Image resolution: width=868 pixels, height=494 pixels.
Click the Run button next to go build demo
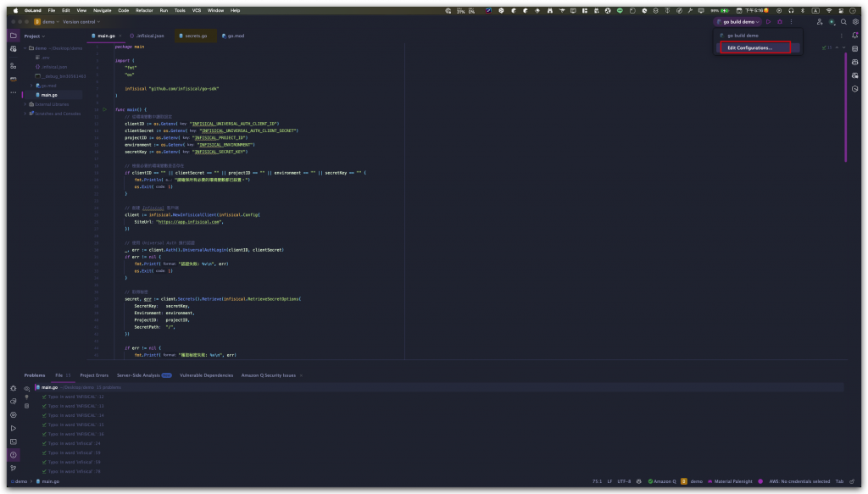(768, 21)
